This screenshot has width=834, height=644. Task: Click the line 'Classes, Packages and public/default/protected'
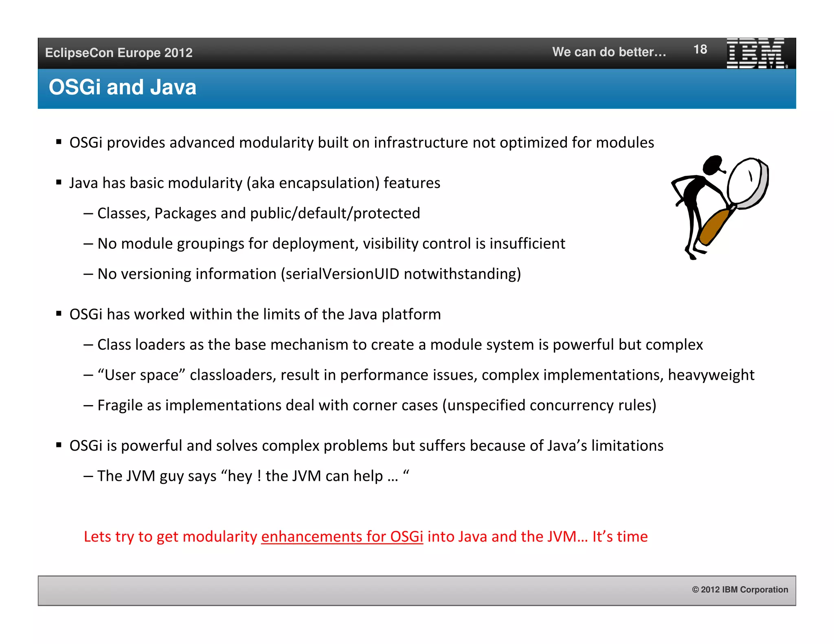[259, 213]
